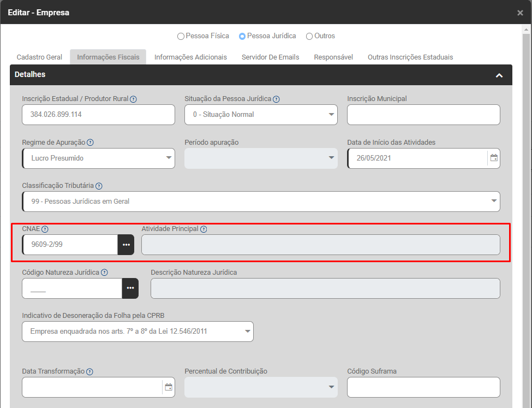Select the Pessoa Jurídica radio option
The image size is (532, 408).
click(x=242, y=37)
